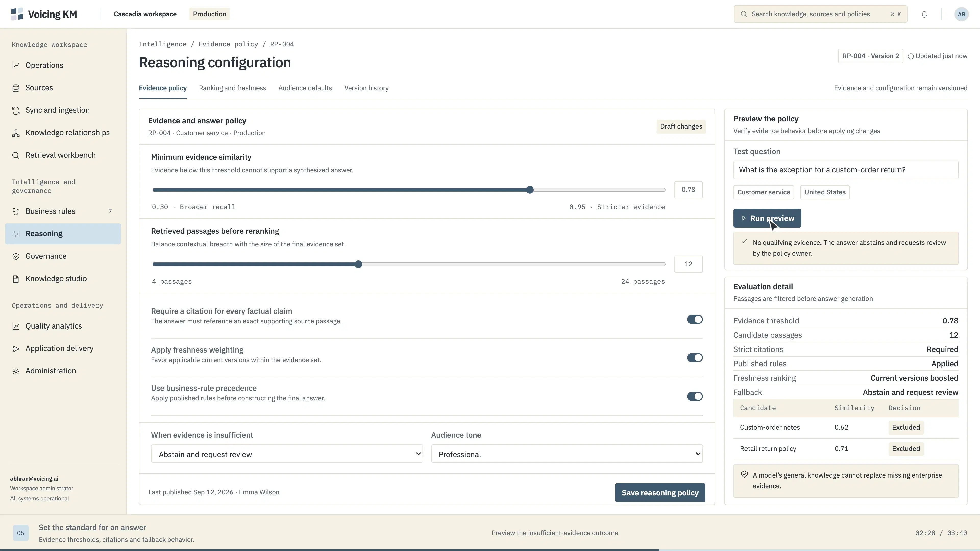Click Run preview button
The image size is (980, 551).
[x=767, y=218]
